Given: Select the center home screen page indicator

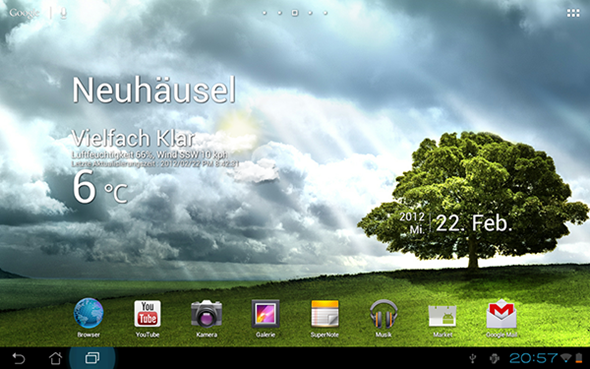Looking at the screenshot, I should (295, 13).
